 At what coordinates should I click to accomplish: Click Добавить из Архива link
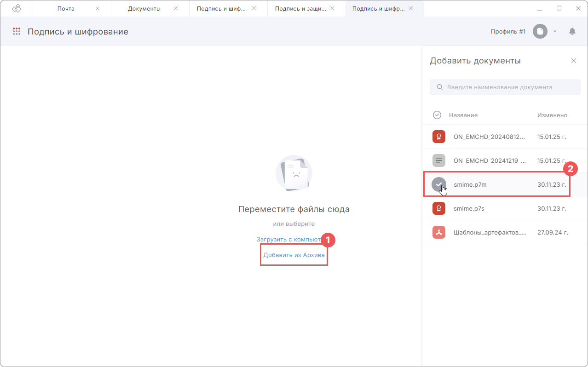pyautogui.click(x=294, y=255)
